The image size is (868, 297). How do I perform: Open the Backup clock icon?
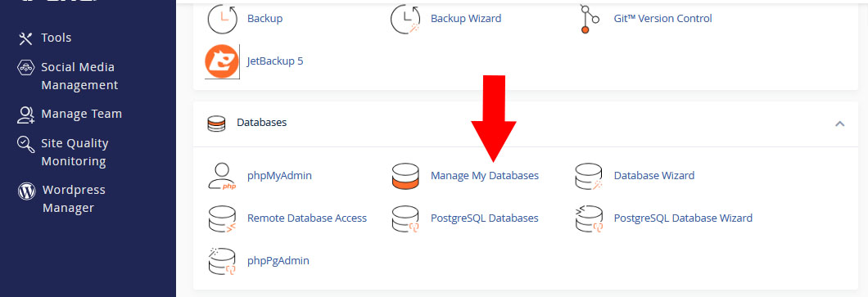tap(222, 19)
